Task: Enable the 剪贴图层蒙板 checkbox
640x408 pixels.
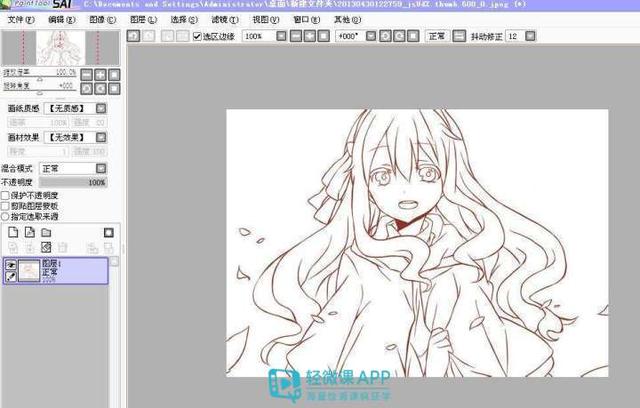Action: pyautogui.click(x=5, y=206)
